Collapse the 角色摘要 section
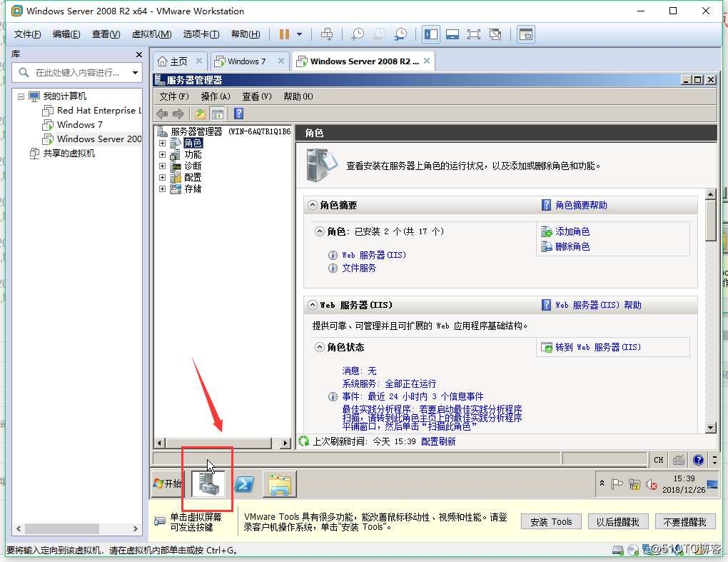This screenshot has height=562, width=728. tap(313, 205)
